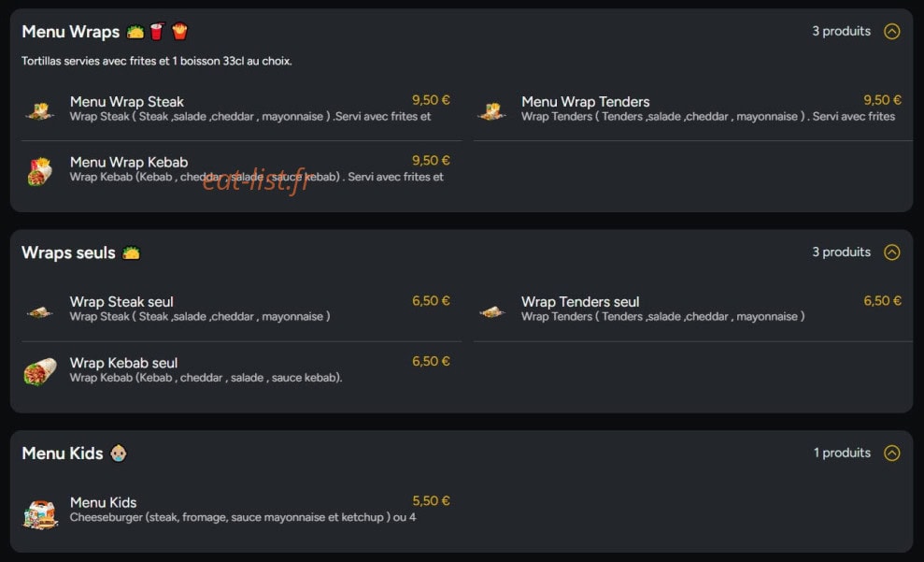Collapse the Wraps seuls section chevron
The width and height of the screenshot is (924, 562).
pyautogui.click(x=891, y=252)
